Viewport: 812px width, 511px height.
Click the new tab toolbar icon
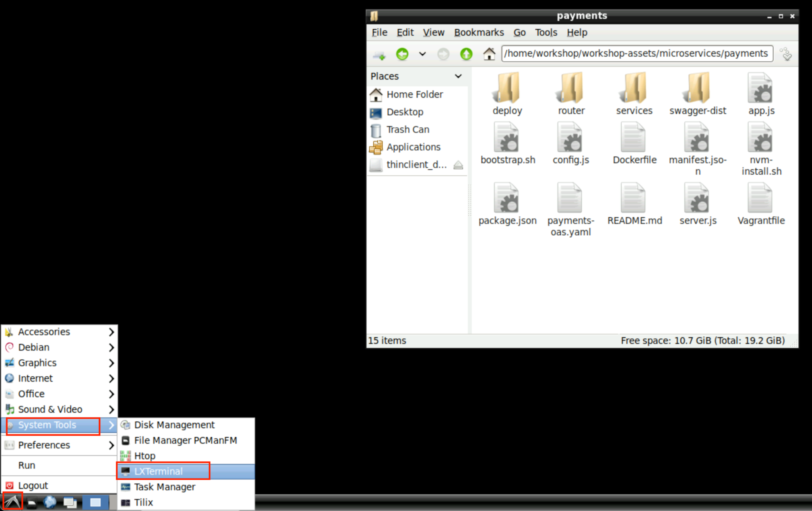click(379, 55)
